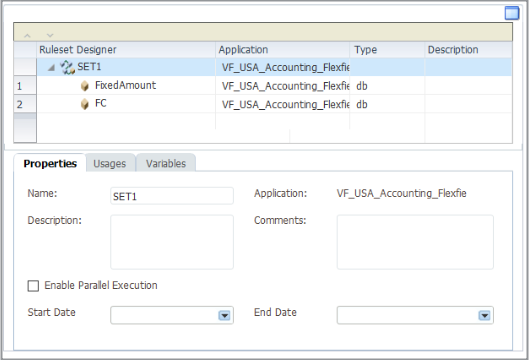Click row number 1 header
This screenshot has height=360, width=529.
click(25, 86)
